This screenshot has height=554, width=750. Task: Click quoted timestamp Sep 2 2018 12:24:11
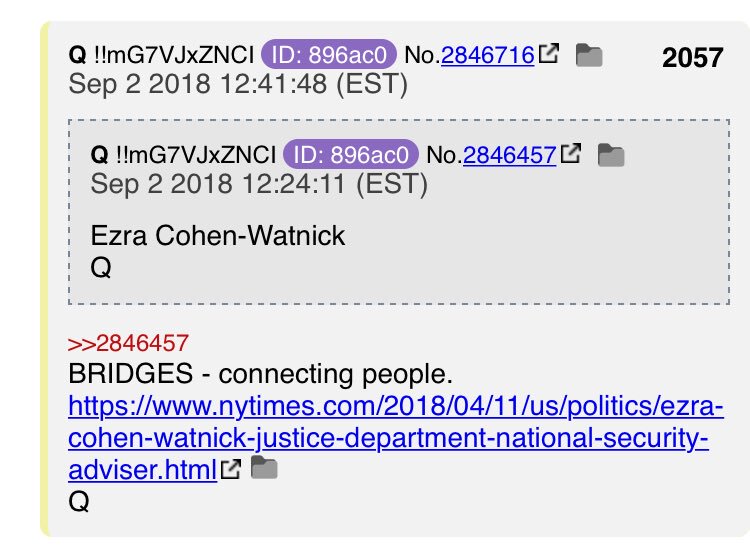259,185
